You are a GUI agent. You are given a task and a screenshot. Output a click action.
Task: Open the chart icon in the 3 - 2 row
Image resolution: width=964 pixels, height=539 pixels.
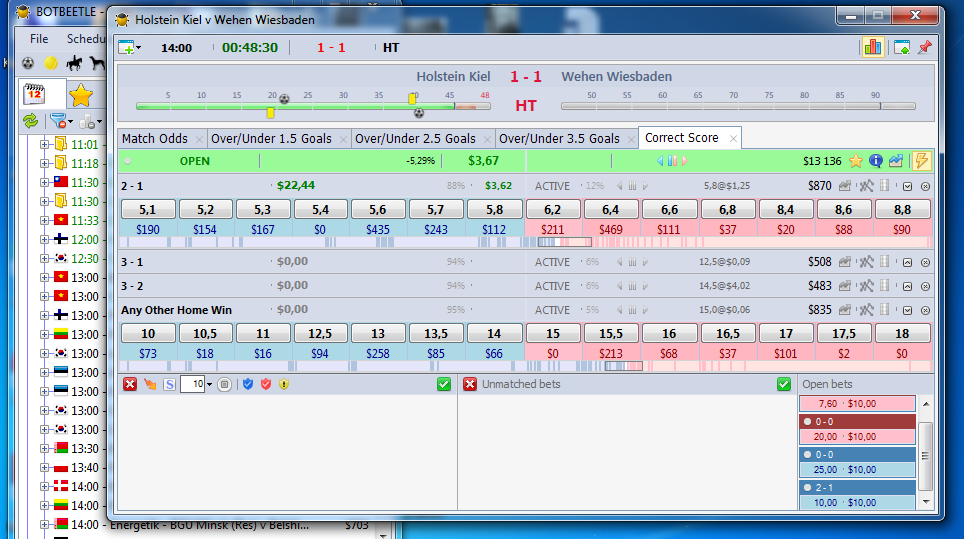click(845, 286)
